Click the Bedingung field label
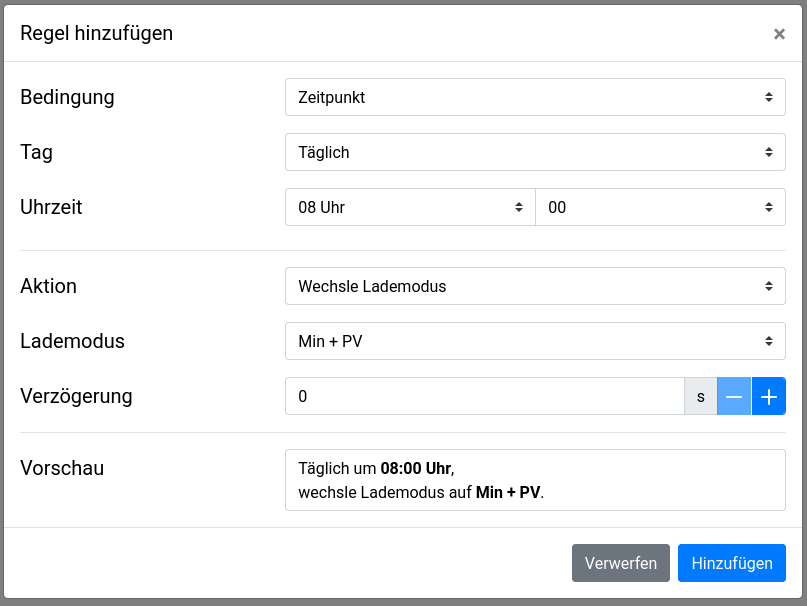807x606 pixels. pyautogui.click(x=68, y=97)
